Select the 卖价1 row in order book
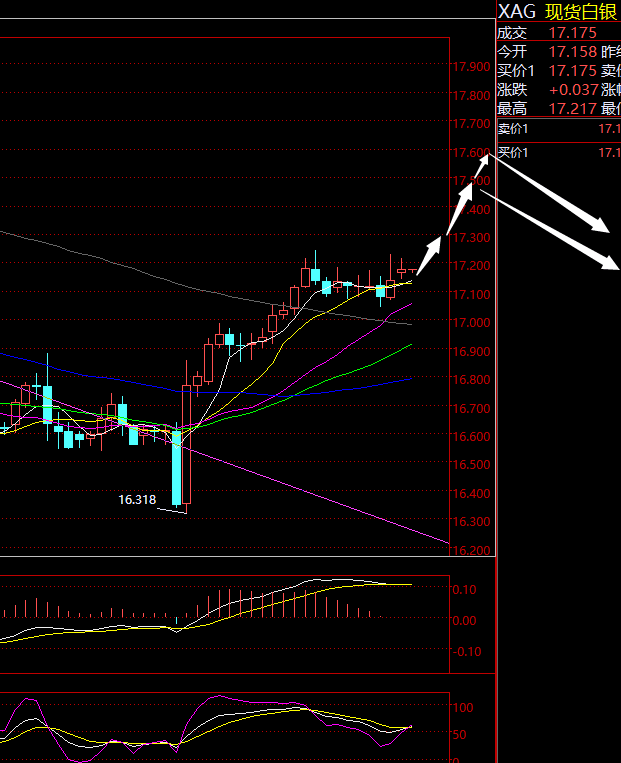The width and height of the screenshot is (621, 763). point(559,129)
